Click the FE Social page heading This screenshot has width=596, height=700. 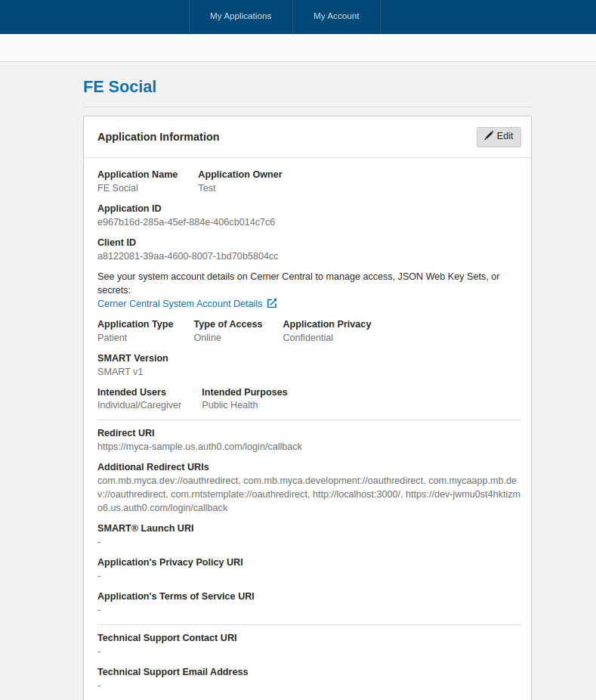119,87
